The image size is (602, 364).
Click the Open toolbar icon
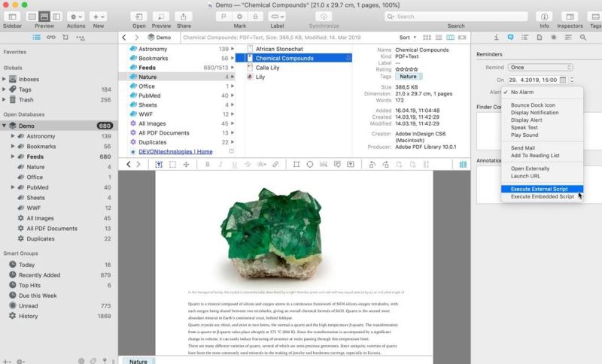coord(138,17)
